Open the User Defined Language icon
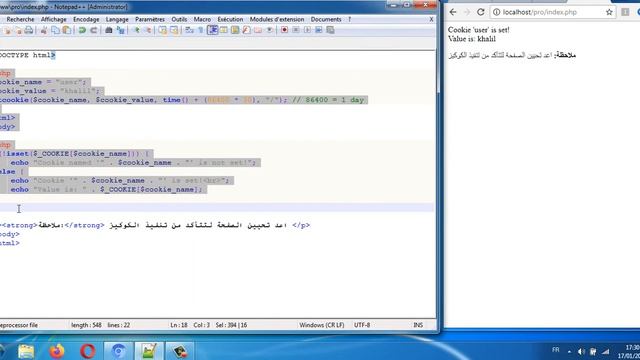The height and width of the screenshot is (360, 640). pyautogui.click(x=224, y=30)
